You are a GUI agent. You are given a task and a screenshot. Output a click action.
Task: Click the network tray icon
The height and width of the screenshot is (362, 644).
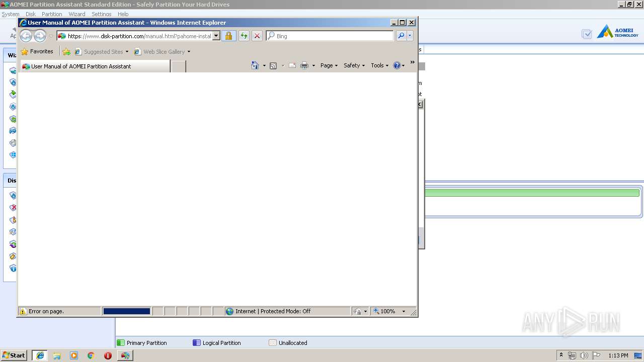[x=572, y=355]
